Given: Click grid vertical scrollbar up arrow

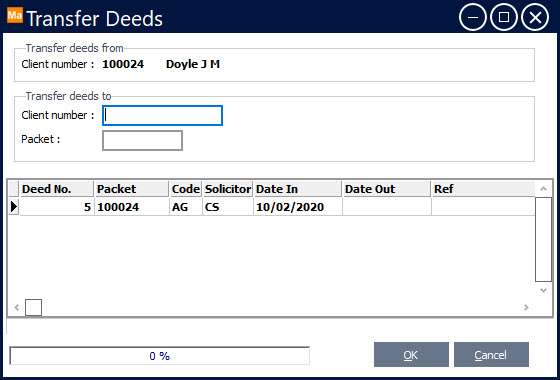Looking at the screenshot, I should pos(543,189).
